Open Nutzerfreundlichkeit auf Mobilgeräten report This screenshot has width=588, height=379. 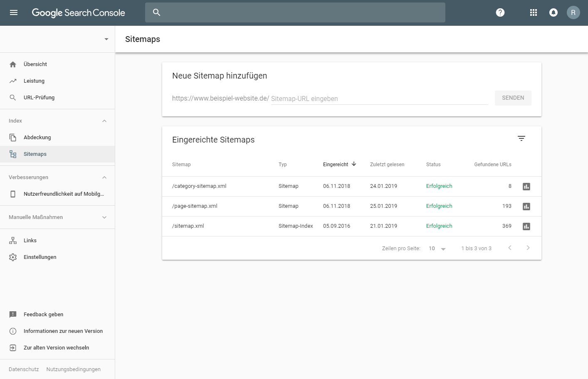point(57,194)
